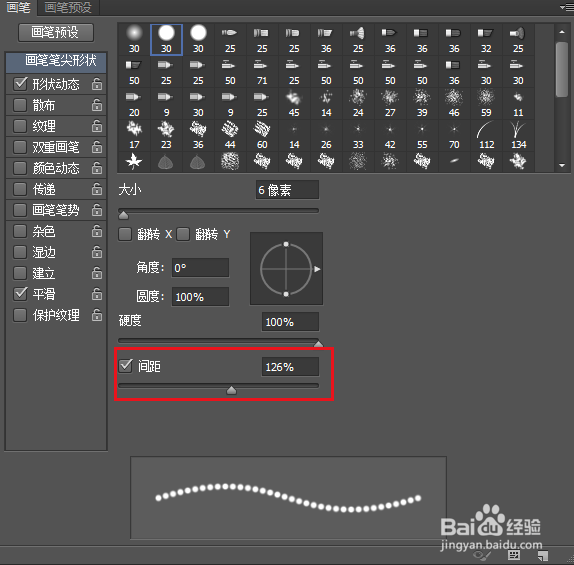Viewport: 574px width, 565px height.
Task: Click brush list scroll up arrow
Action: (x=562, y=32)
